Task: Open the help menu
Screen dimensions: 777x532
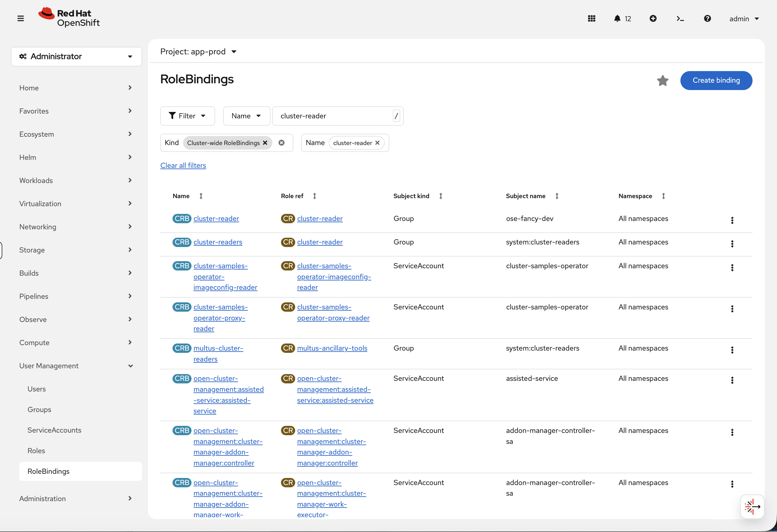Action: [x=707, y=18]
